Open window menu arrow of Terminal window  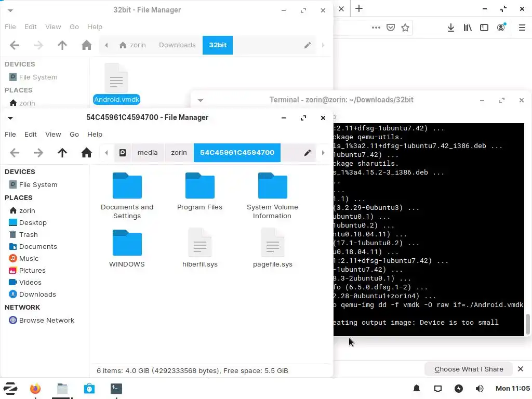(x=201, y=100)
